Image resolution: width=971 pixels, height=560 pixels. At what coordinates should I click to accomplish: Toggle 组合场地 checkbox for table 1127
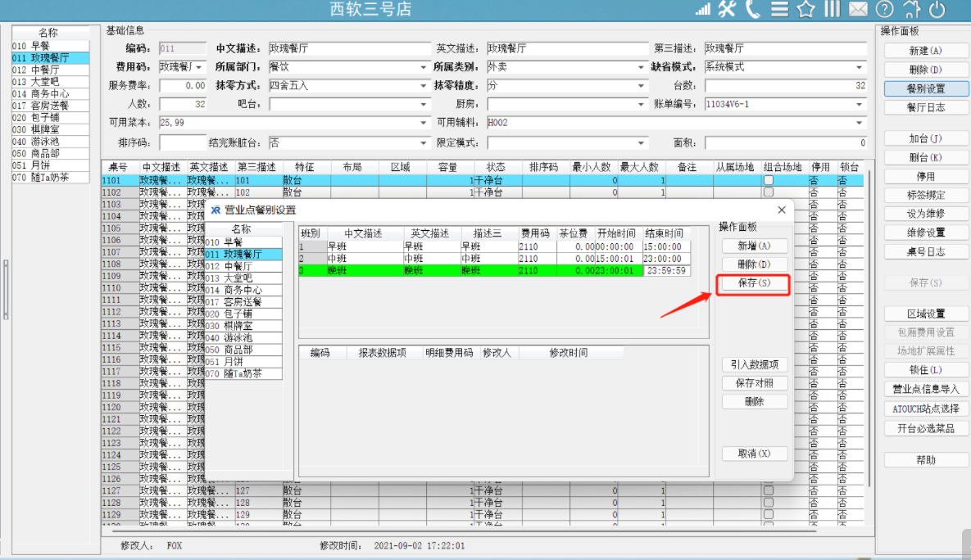click(x=769, y=490)
